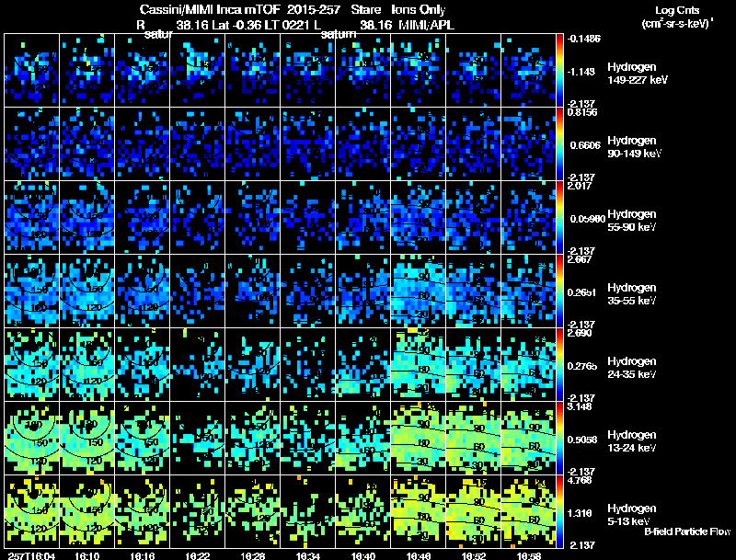Image resolution: width=736 pixels, height=560 pixels.
Task: Click the 'MIMI/APL' header text
Action: tap(427, 25)
